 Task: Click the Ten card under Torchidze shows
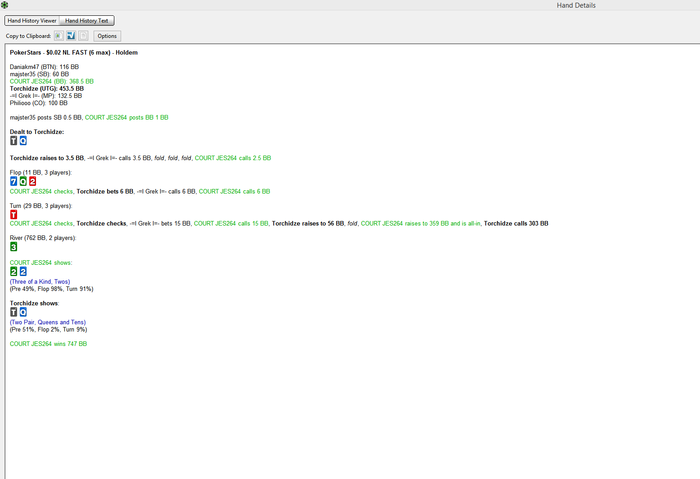(x=13, y=312)
